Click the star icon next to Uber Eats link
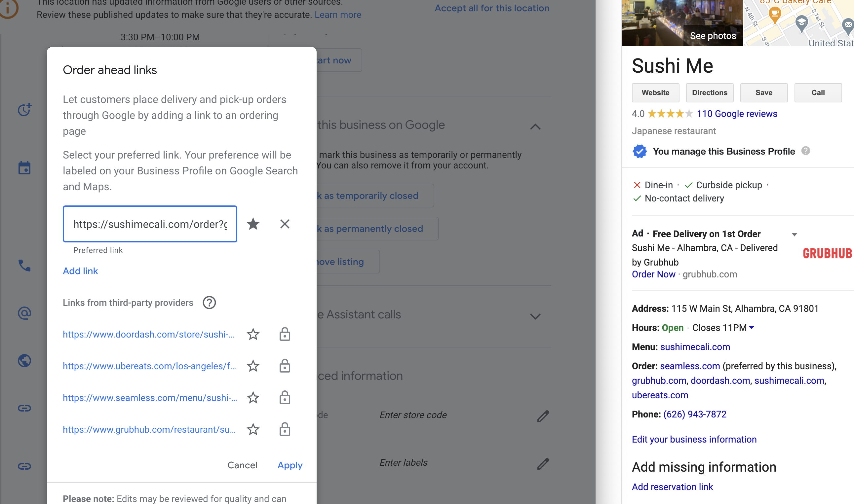 (x=253, y=366)
